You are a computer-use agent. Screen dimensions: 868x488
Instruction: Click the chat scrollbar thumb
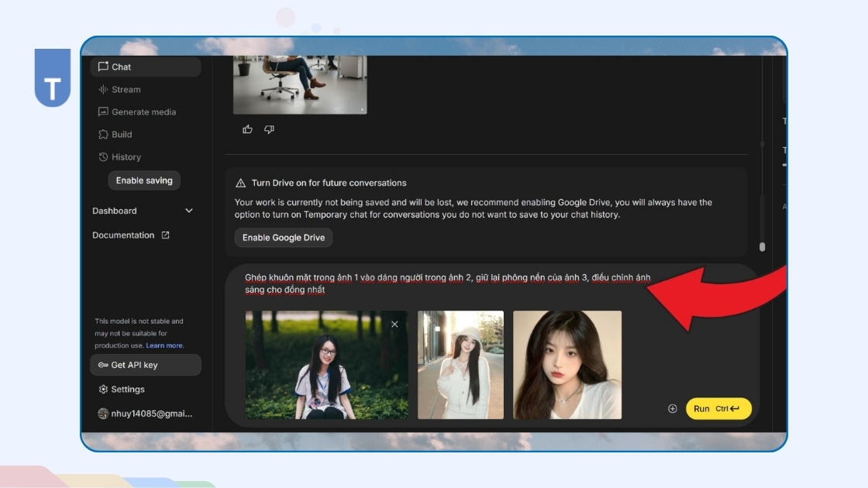(762, 246)
